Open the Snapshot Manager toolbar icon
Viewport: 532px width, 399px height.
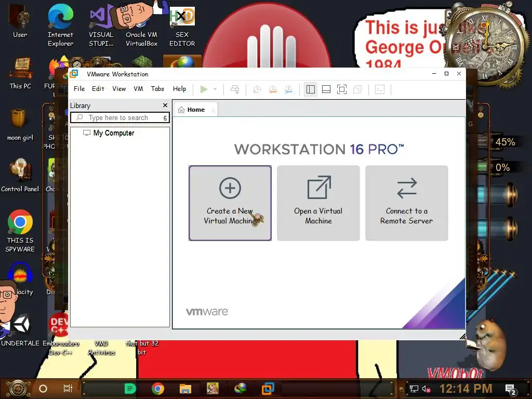(288, 89)
